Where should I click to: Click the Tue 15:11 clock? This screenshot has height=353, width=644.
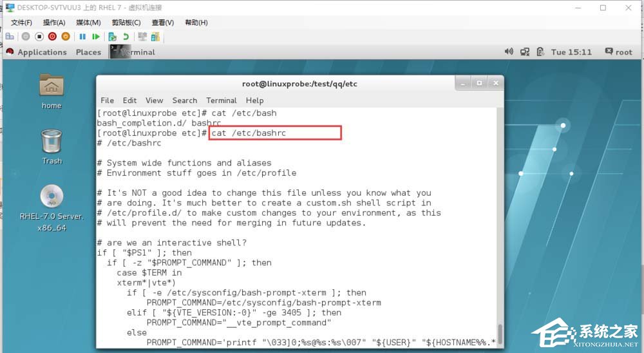click(x=571, y=52)
